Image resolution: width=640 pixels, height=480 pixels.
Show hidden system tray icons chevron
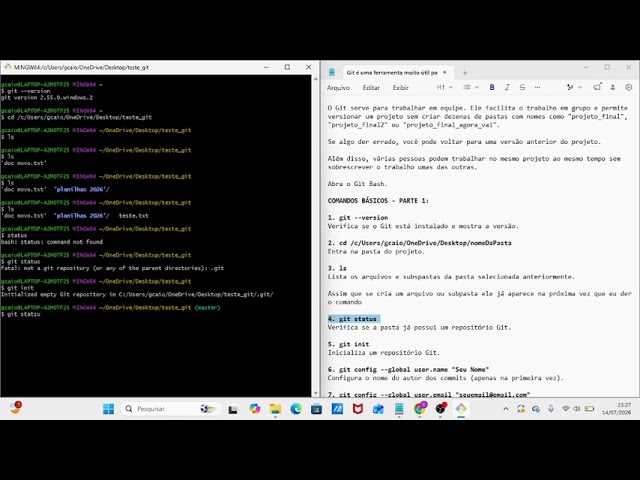(506, 409)
